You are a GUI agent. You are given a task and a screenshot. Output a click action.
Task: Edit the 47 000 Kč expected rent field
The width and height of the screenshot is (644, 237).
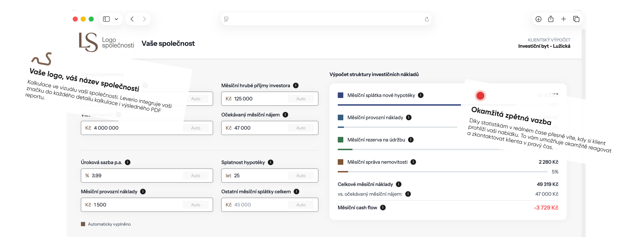coord(270,128)
